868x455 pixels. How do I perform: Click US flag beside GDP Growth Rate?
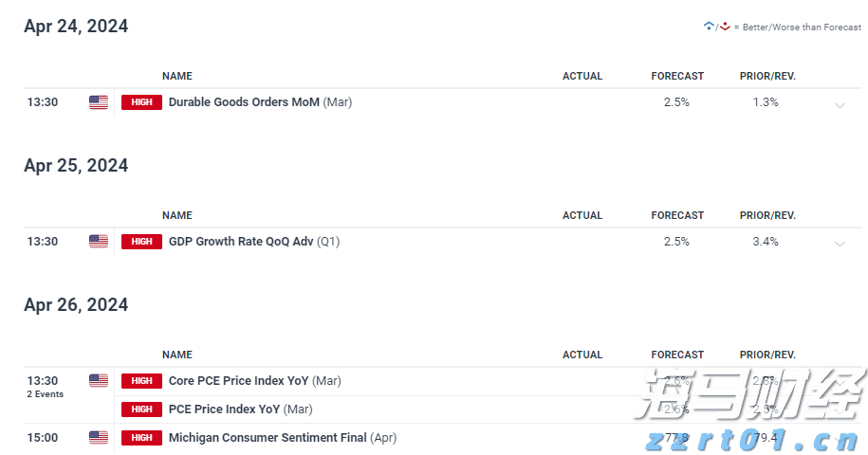click(x=99, y=242)
